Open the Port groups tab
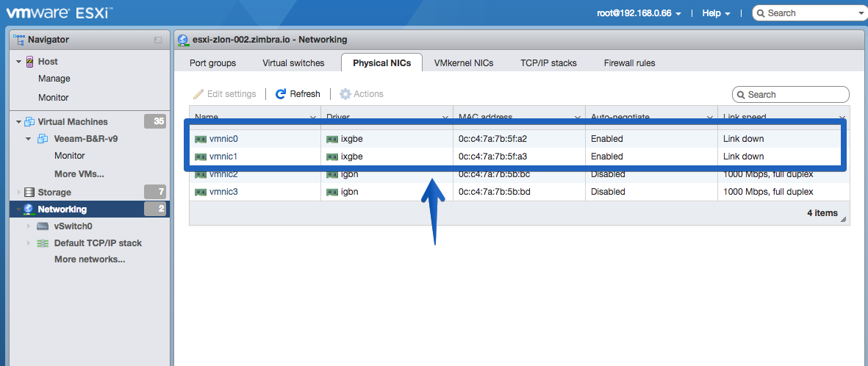 click(x=212, y=63)
